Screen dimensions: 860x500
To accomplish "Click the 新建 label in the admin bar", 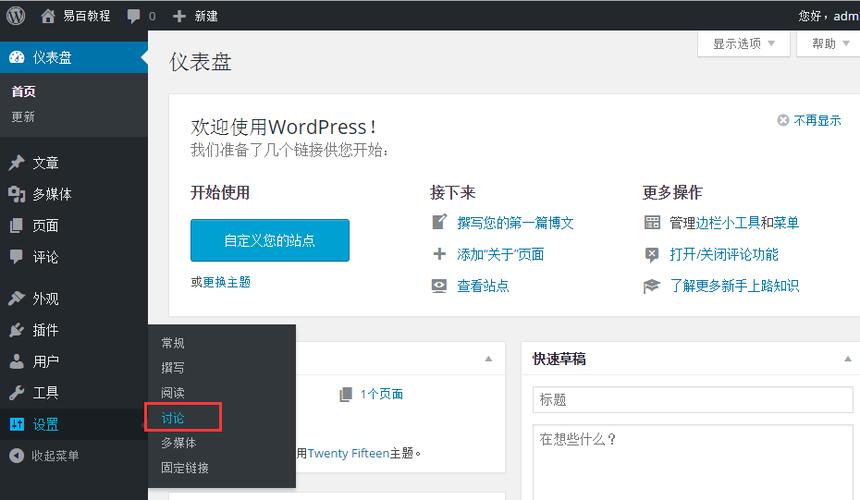I will pyautogui.click(x=206, y=16).
